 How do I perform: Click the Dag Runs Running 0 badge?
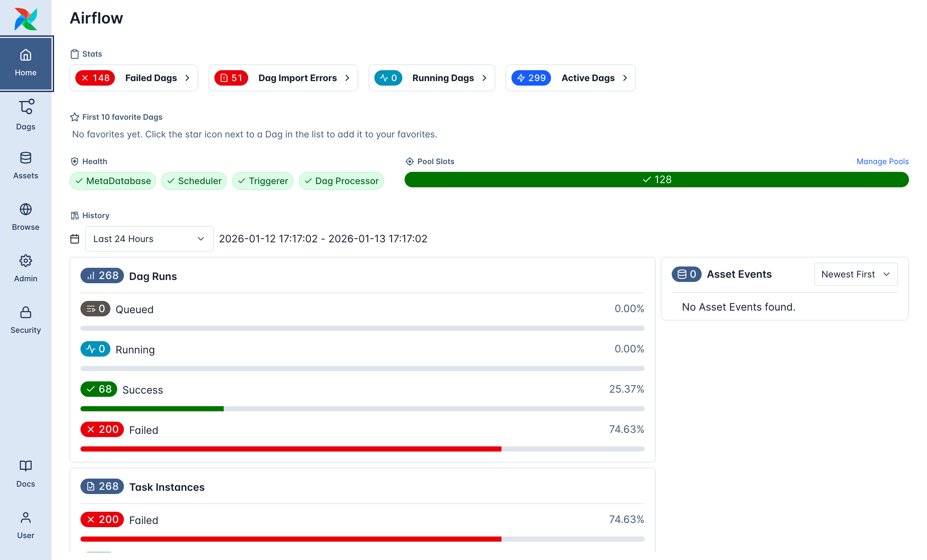click(x=96, y=349)
